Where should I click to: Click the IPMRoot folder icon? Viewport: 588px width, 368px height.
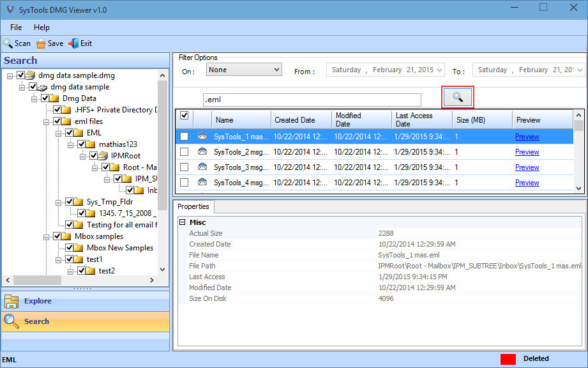tap(103, 156)
